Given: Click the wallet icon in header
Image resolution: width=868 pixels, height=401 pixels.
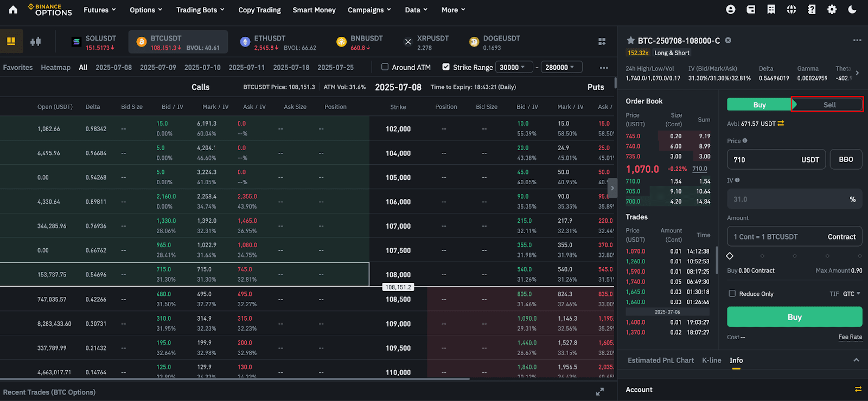Looking at the screenshot, I should click(x=751, y=10).
